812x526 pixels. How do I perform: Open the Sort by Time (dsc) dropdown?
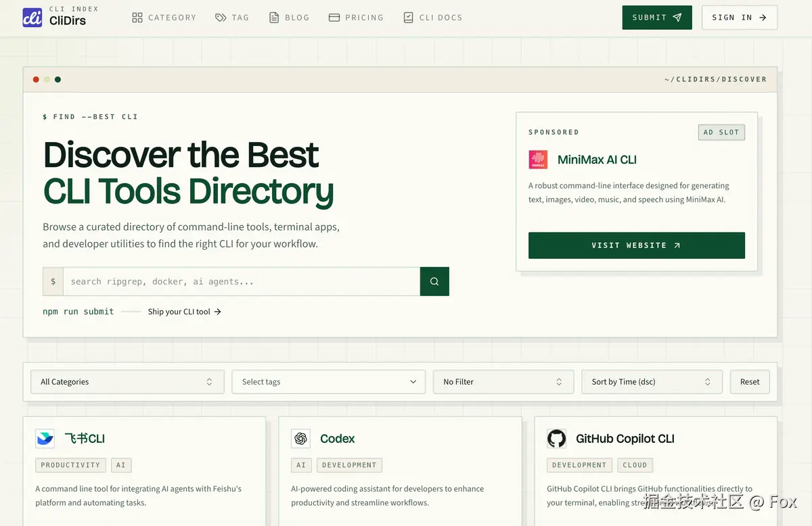(652, 382)
